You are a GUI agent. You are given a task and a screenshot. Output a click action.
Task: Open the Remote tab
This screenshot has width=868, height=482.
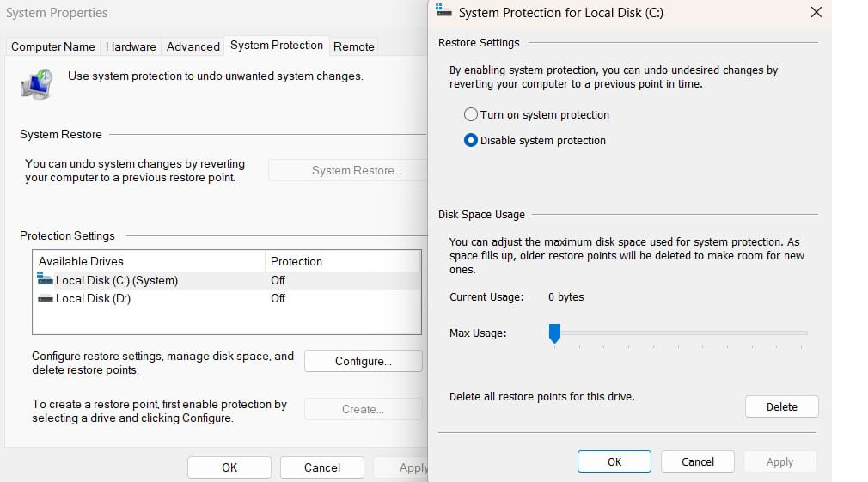click(x=353, y=46)
